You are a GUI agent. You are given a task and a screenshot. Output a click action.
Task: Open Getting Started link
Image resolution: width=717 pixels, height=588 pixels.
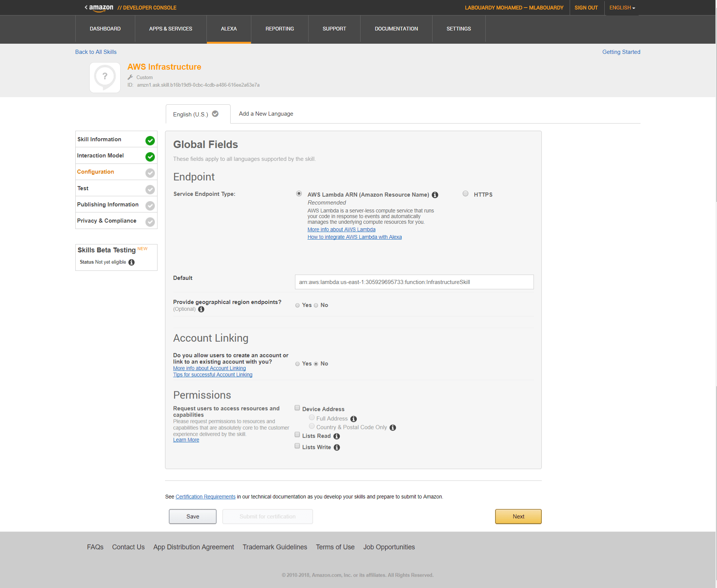621,52
